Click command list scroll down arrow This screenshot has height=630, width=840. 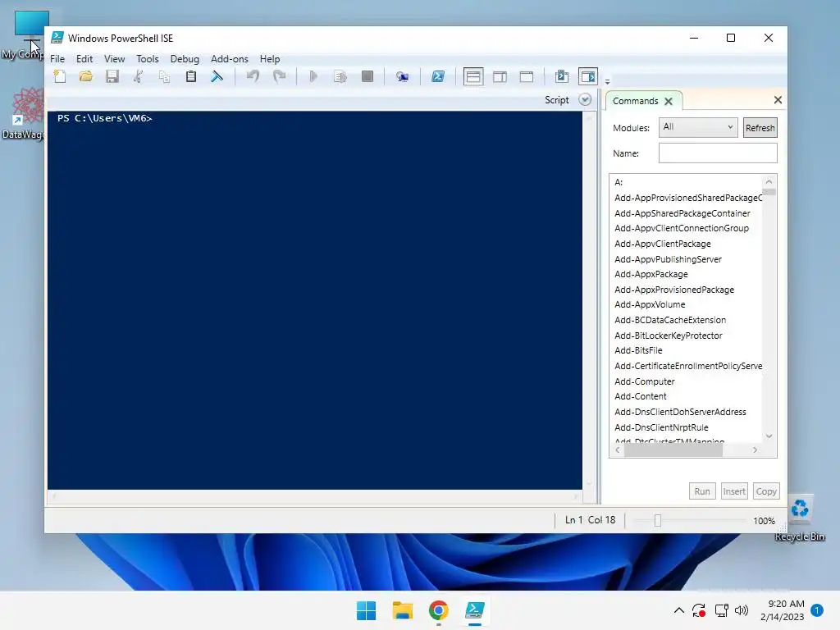pos(769,436)
